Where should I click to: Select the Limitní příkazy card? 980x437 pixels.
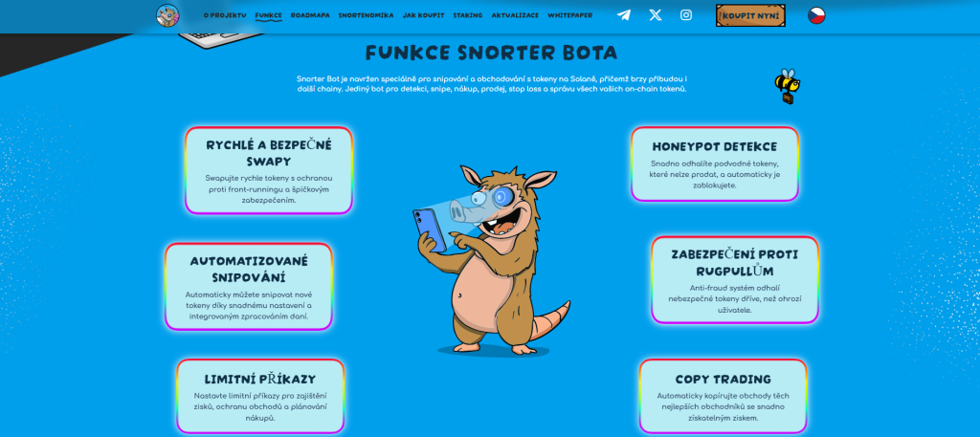point(260,397)
